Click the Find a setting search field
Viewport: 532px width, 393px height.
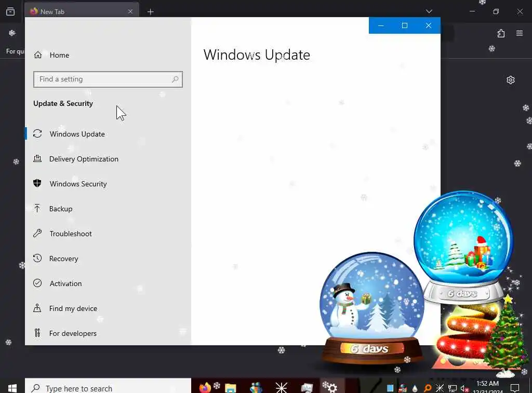108,79
